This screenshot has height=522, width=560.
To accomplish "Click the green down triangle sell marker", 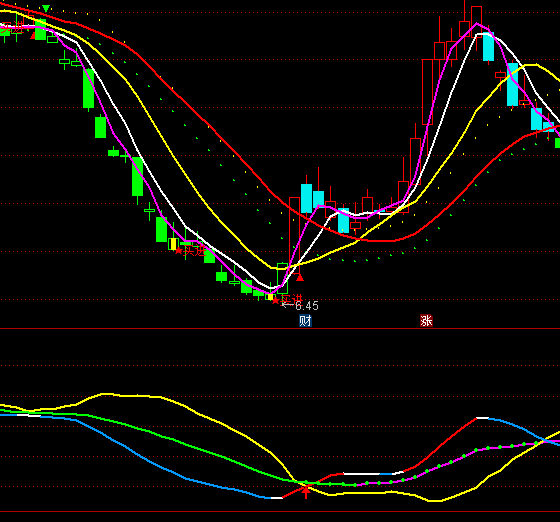I will tap(46, 8).
